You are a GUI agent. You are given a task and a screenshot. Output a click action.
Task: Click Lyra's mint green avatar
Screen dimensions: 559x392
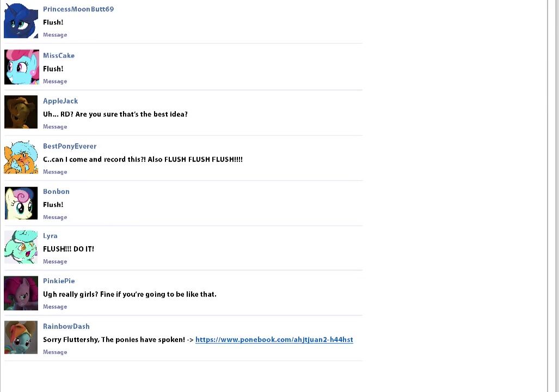pos(21,247)
